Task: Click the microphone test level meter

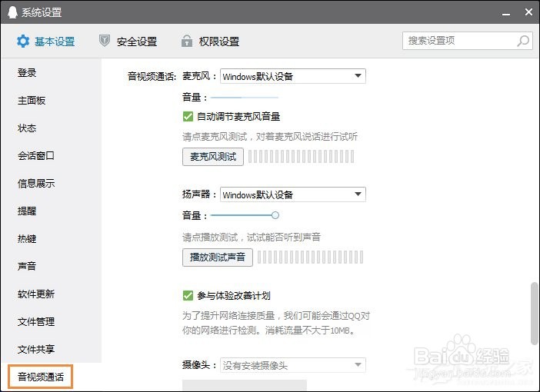Action: 302,157
